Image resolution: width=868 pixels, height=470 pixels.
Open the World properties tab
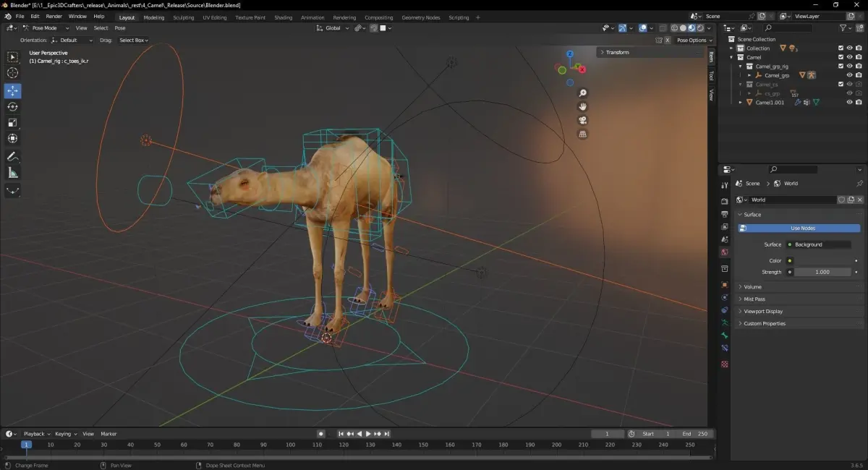725,252
